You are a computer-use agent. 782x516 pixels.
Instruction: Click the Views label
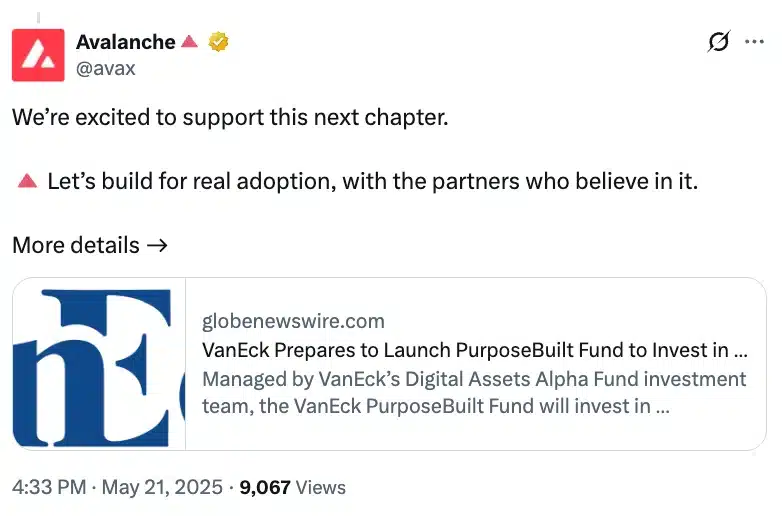tap(321, 487)
